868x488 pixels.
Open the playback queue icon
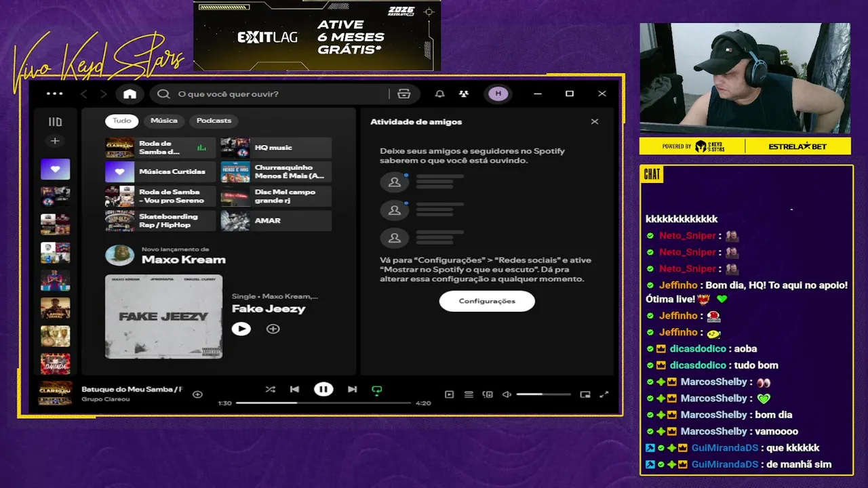469,394
